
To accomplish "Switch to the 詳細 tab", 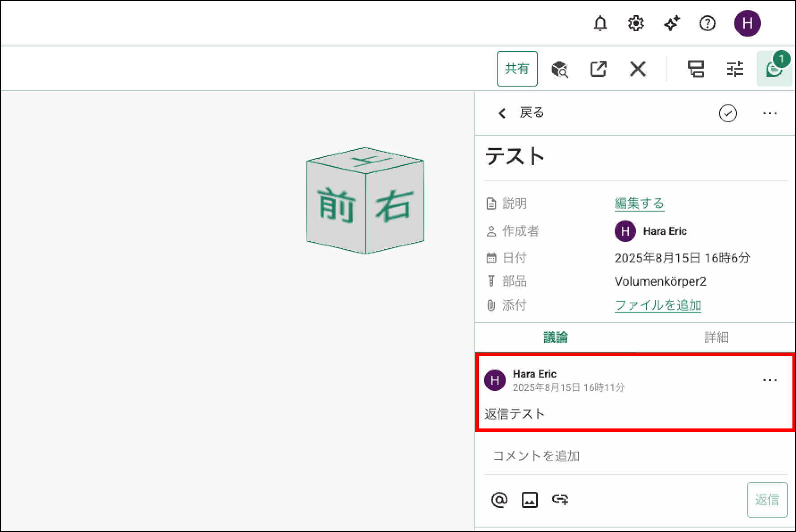I will coord(716,337).
